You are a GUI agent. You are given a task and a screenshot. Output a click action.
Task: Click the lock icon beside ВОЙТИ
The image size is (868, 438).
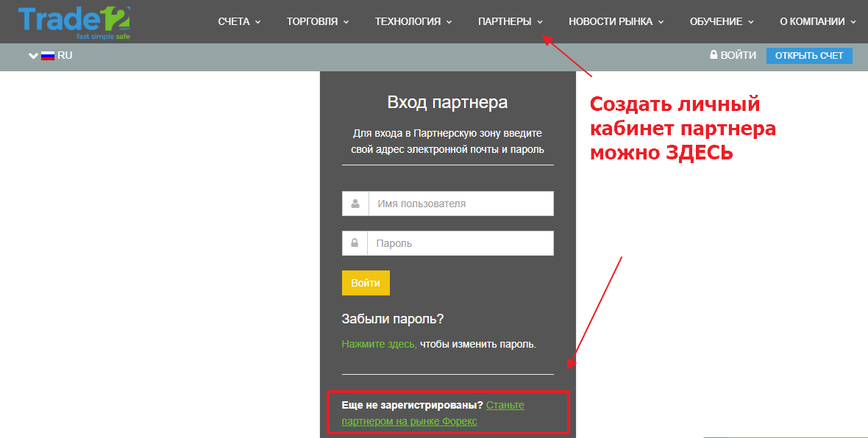coord(714,54)
